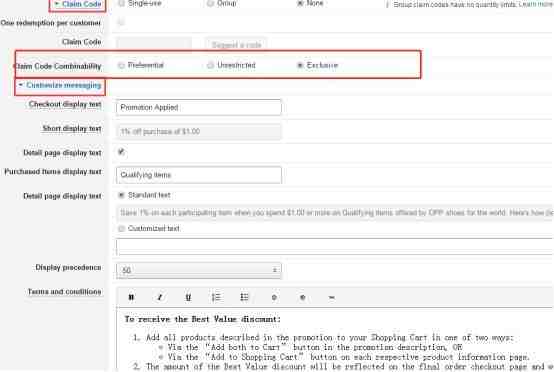Image resolution: width=554 pixels, height=372 pixels.
Task: Toggle the Detail page display text checkbox
Action: tap(121, 152)
